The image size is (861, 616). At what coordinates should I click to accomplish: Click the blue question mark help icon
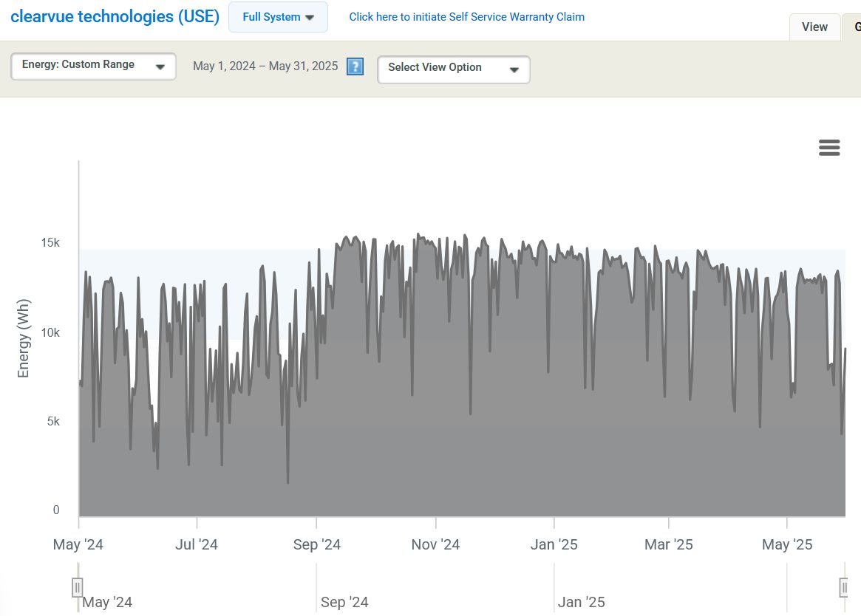click(355, 66)
